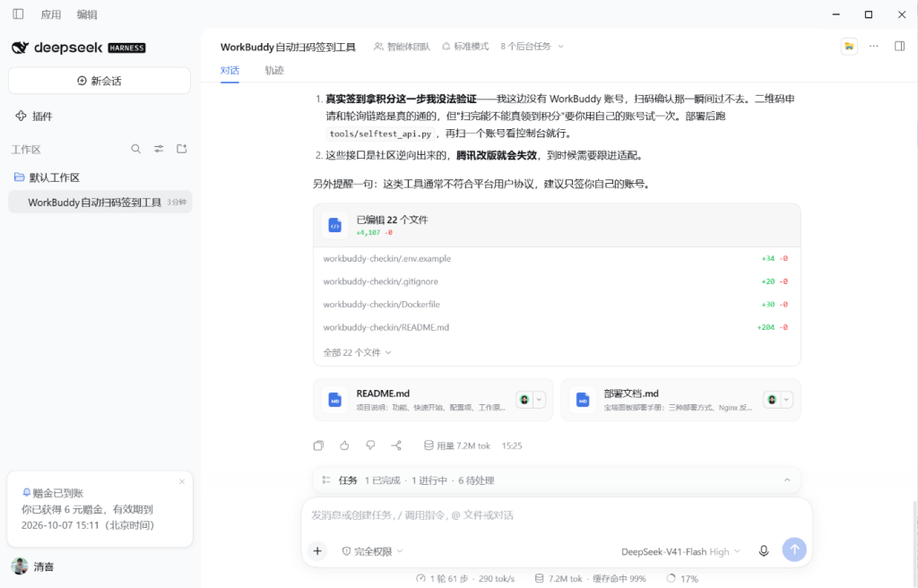The width and height of the screenshot is (918, 588).
Task: Select the 默认工作区 folder
Action: [47, 177]
